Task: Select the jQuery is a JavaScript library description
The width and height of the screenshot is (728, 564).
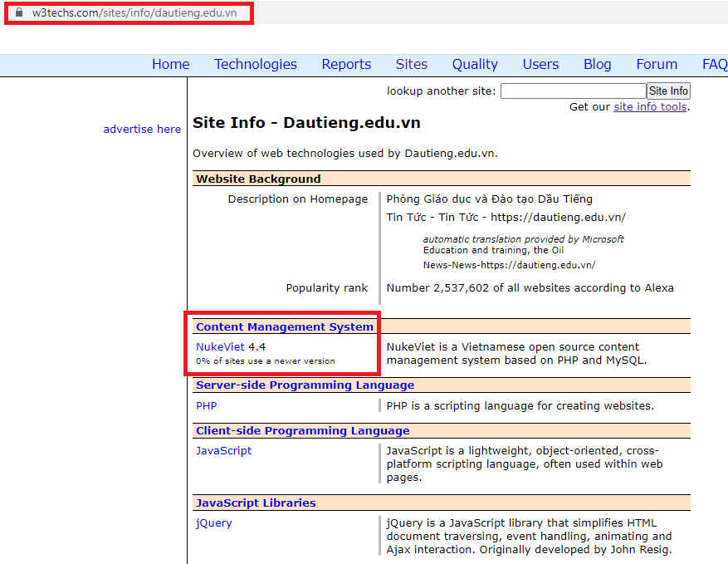Action: point(530,536)
